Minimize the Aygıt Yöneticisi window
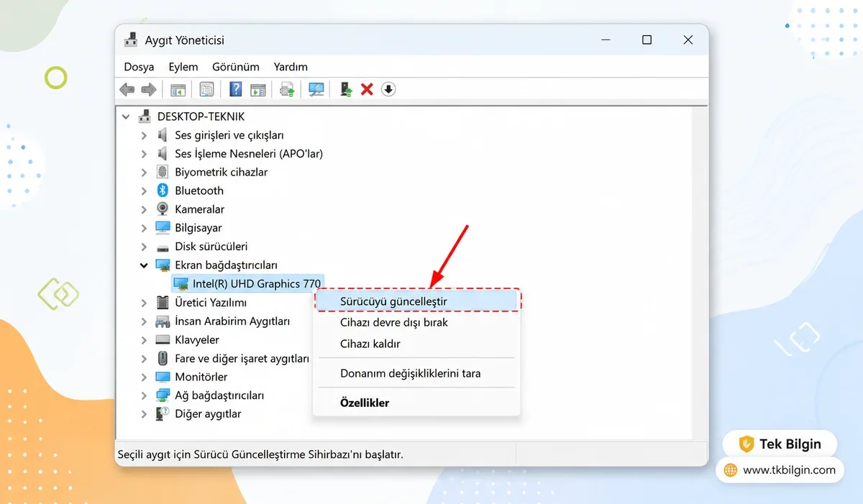 [x=606, y=40]
